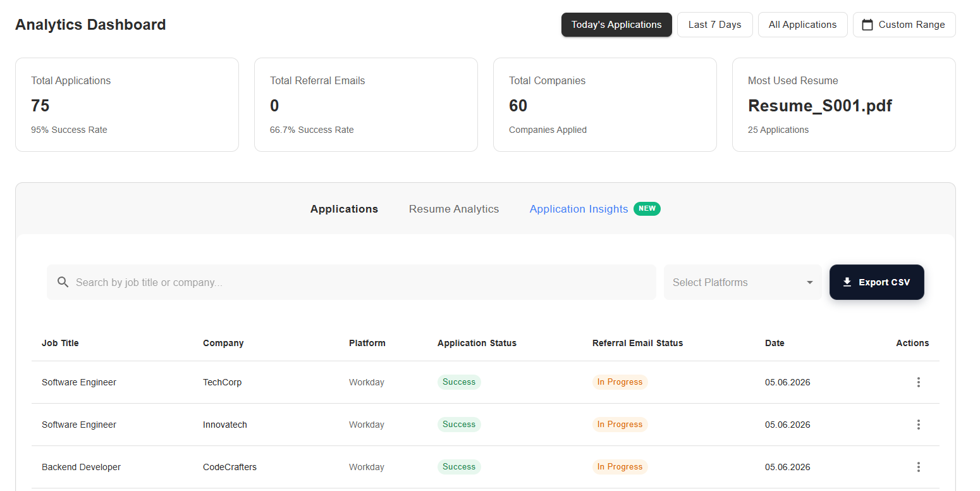This screenshot has height=491, width=980.
Task: Click the download icon in Export CSV
Action: [x=847, y=282]
